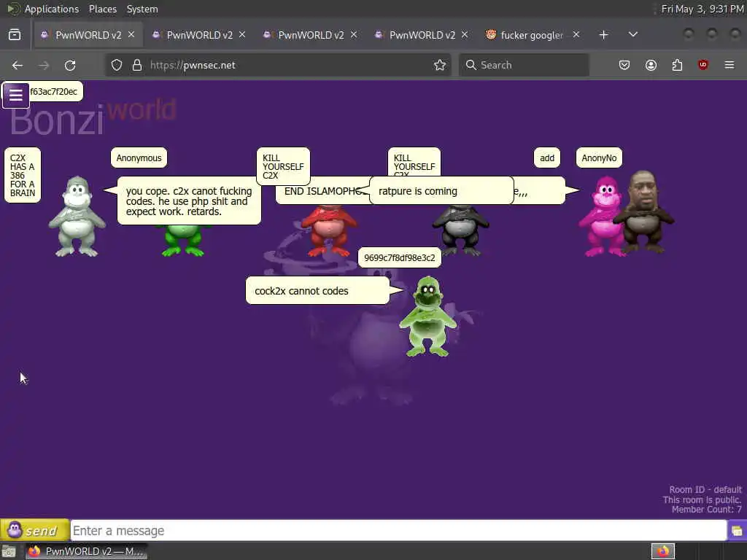Screen dimensions: 747x560
Task: Click the brown AnonyNo Bonzi character
Action: [644, 212]
